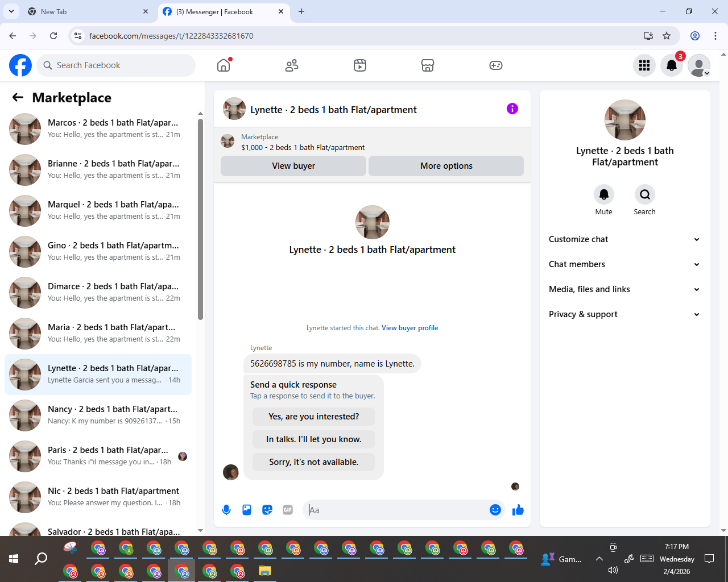Open File Explorer from taskbar

coord(265,571)
